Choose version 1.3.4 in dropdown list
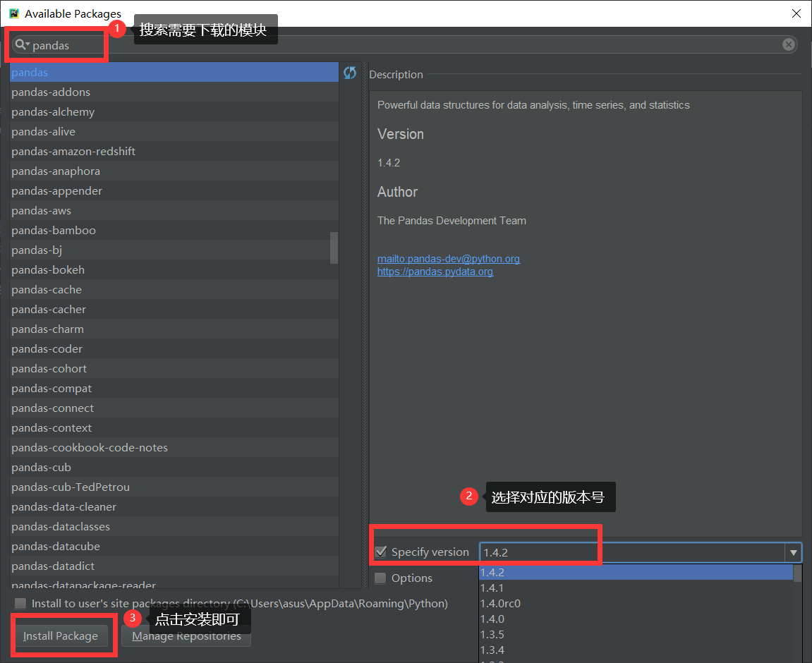The width and height of the screenshot is (812, 663). 636,650
